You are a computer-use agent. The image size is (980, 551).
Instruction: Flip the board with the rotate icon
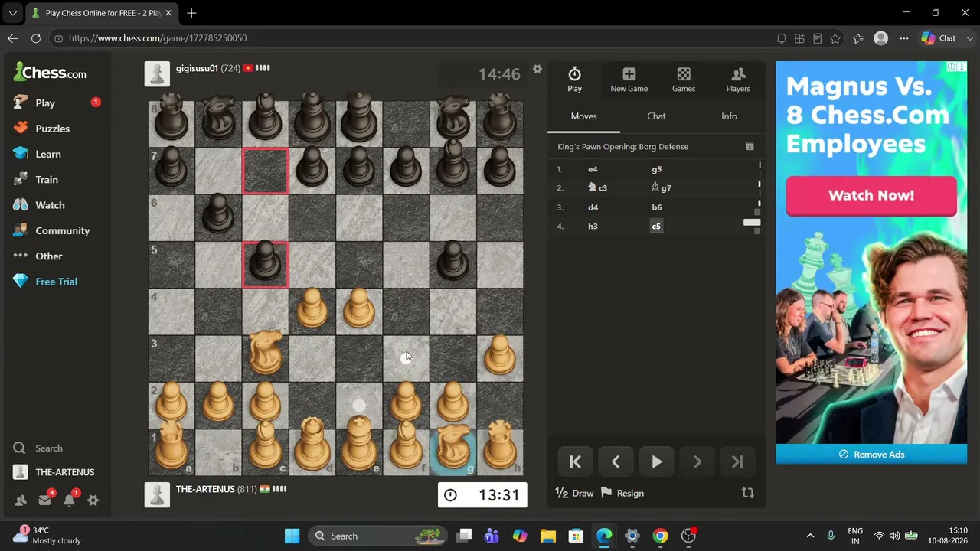click(748, 494)
